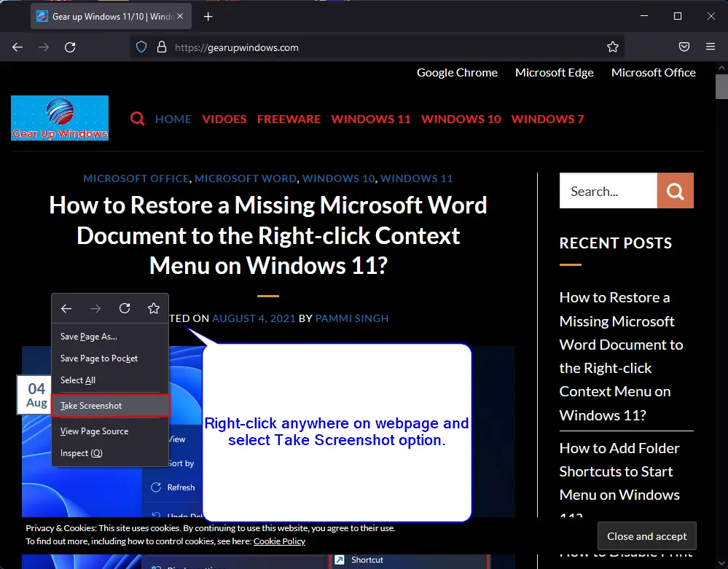
Task: Open the Cookie Policy link
Action: pyautogui.click(x=279, y=541)
